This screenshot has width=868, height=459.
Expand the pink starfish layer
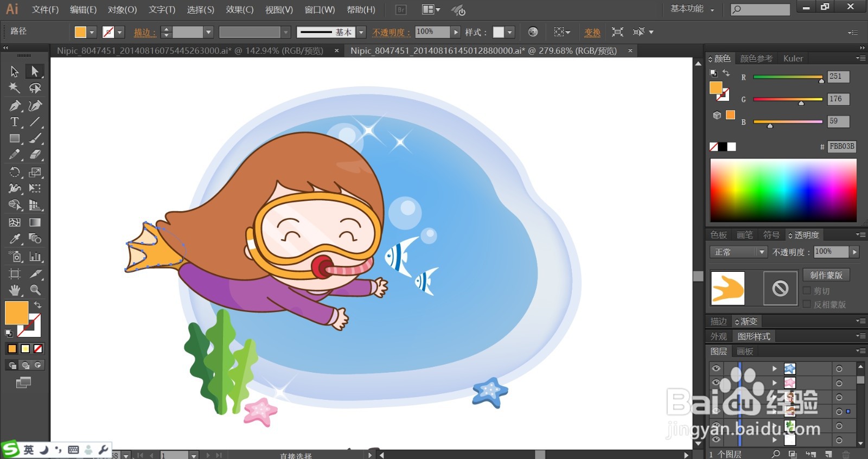(775, 383)
